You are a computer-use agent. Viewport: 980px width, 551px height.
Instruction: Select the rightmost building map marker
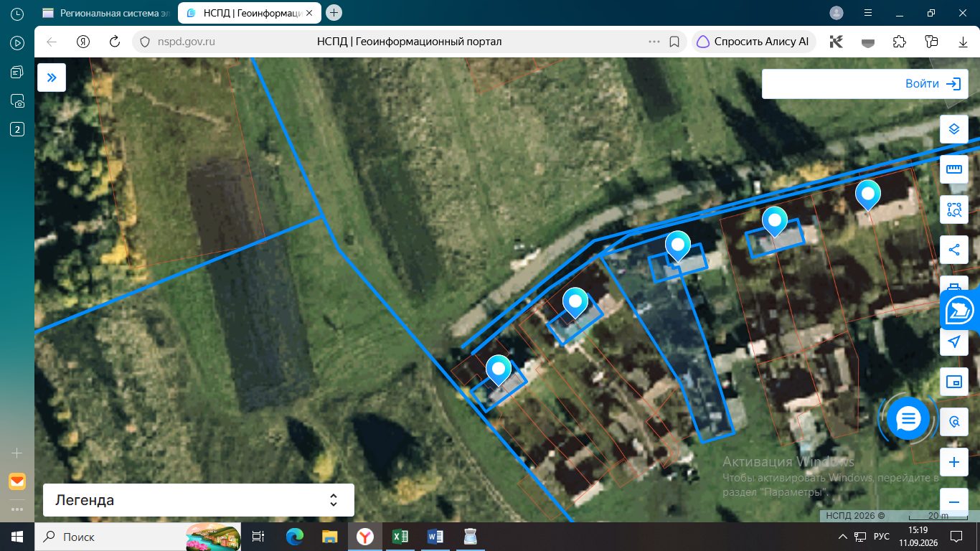(868, 195)
